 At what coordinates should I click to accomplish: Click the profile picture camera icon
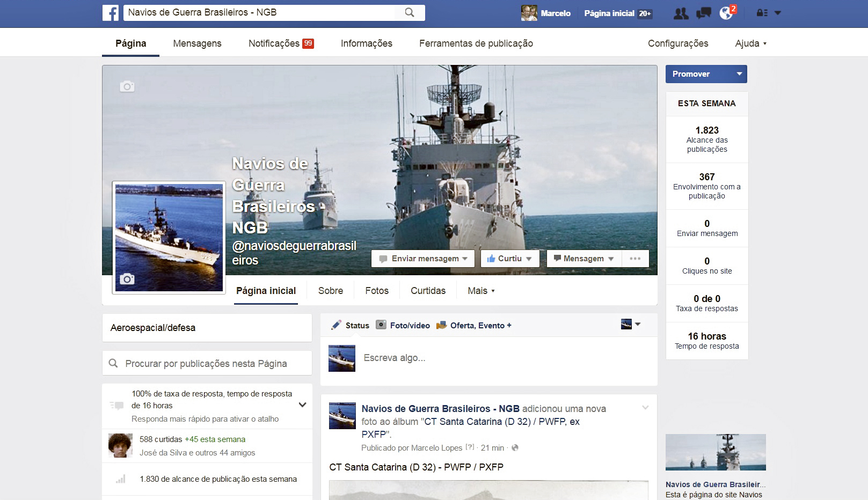click(x=127, y=279)
